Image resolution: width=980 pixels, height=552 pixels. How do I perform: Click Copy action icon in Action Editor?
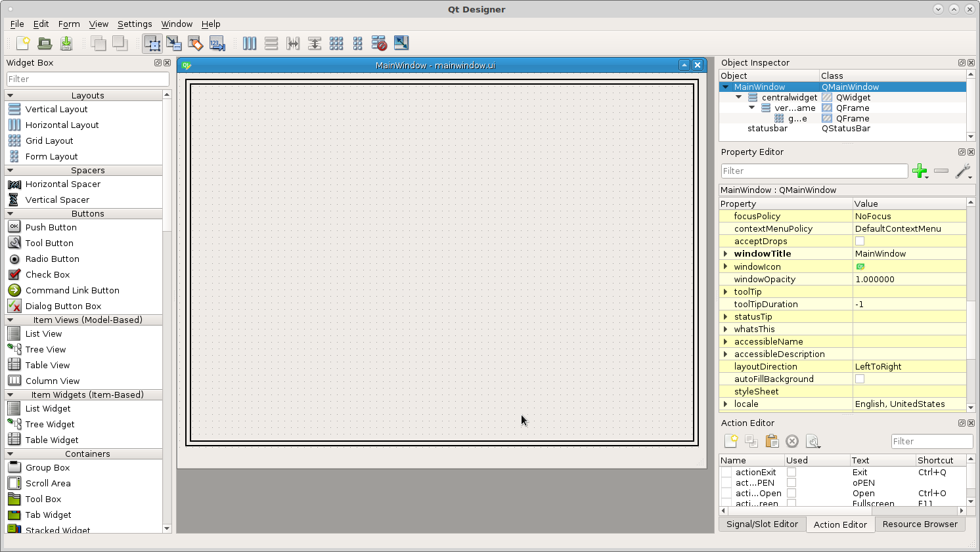(x=751, y=441)
